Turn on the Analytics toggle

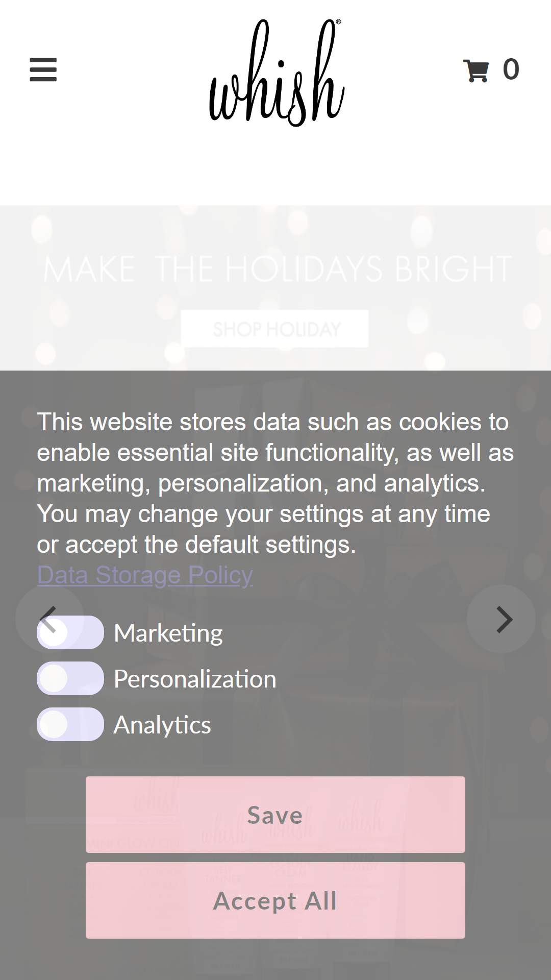[x=70, y=724]
